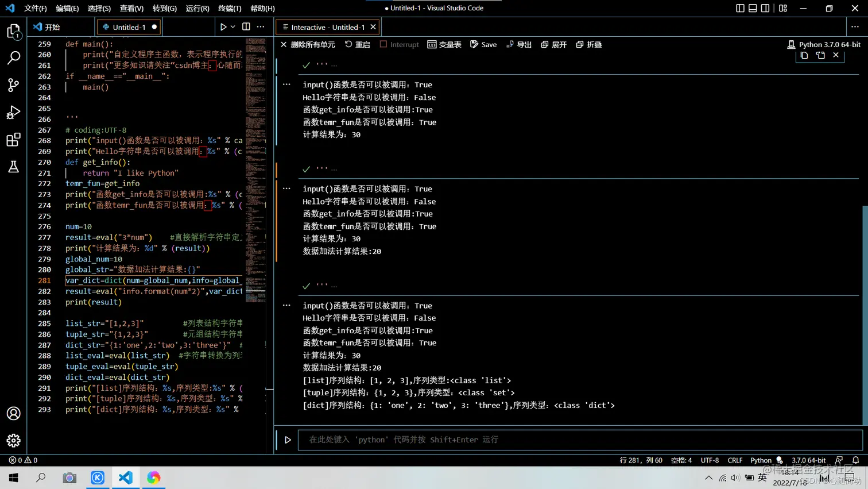Close the Interactive - Untitled-1 tab
This screenshot has height=489, width=868.
coord(373,27)
